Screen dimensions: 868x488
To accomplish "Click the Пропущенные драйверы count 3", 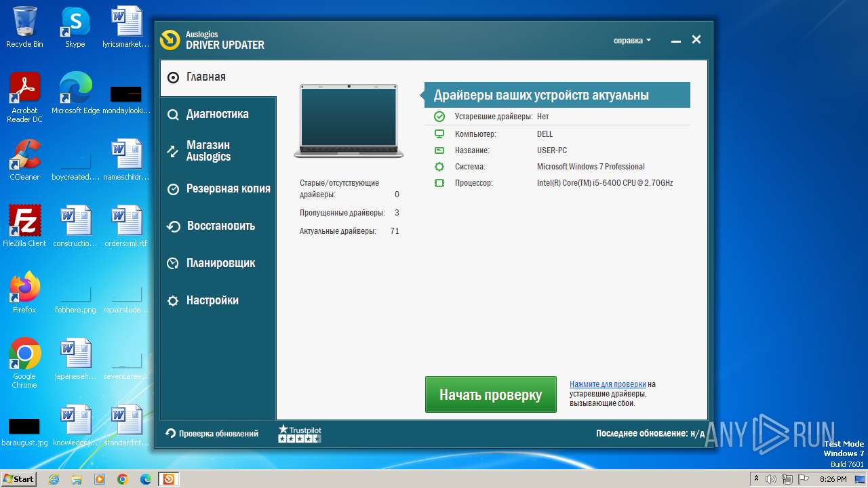I will coord(397,213).
